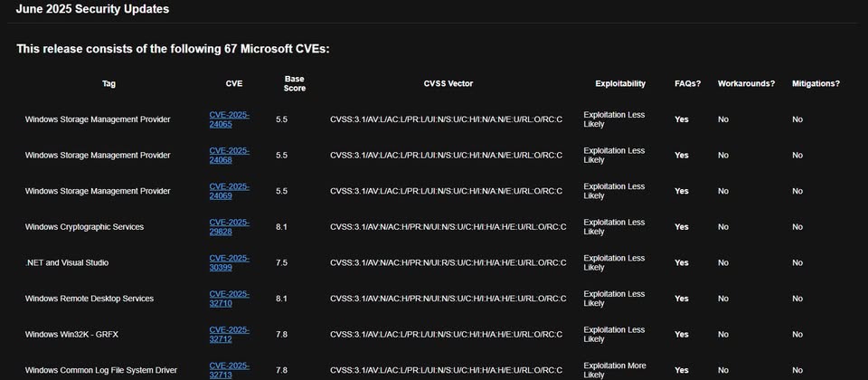Click the CVE column header
This screenshot has height=380, width=868.
coord(234,83)
